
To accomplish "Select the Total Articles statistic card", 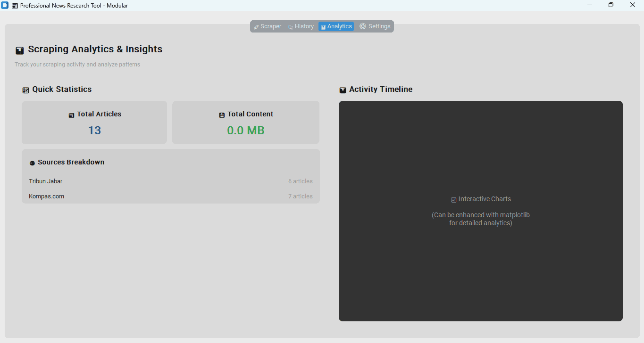I will tap(94, 122).
